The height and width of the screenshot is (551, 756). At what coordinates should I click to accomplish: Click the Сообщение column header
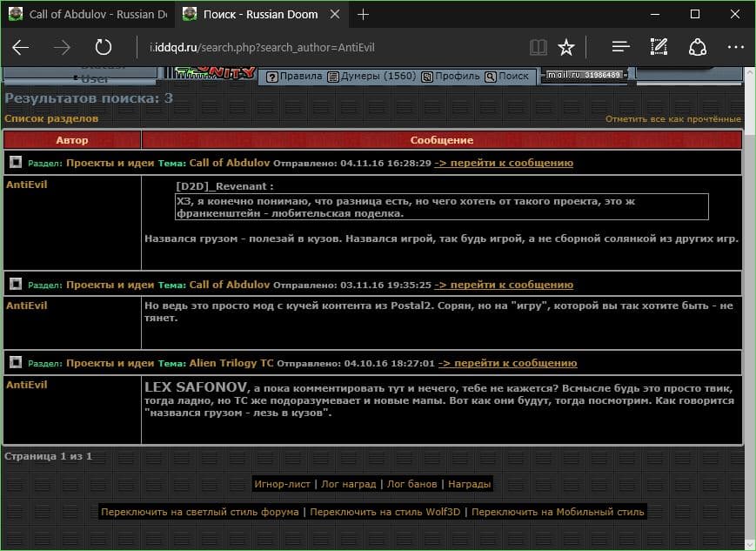click(442, 140)
